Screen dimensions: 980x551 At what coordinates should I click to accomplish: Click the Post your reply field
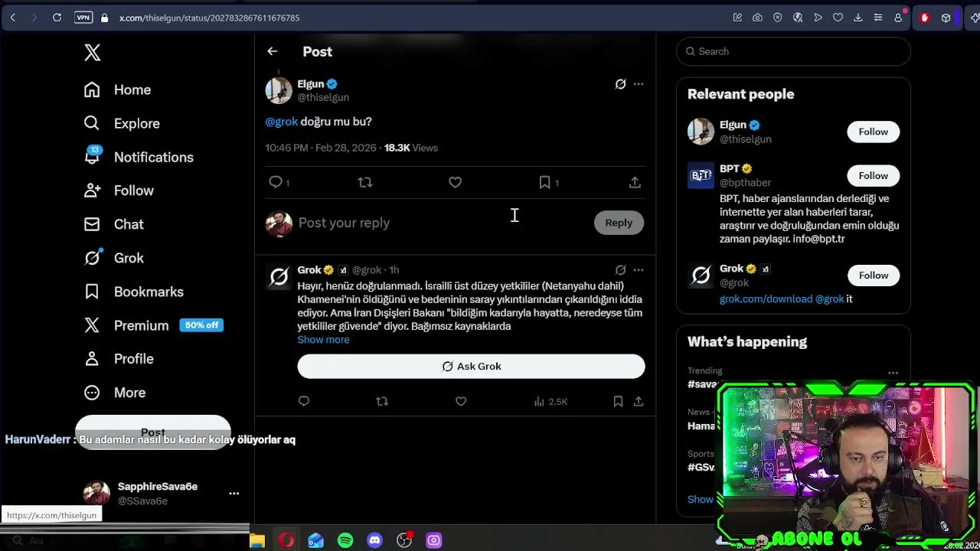[x=443, y=223]
